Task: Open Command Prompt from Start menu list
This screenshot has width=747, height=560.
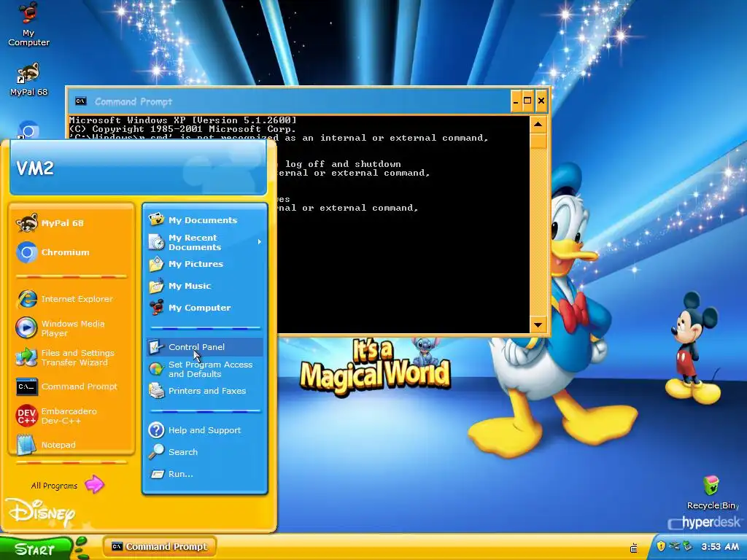Action: pyautogui.click(x=71, y=386)
